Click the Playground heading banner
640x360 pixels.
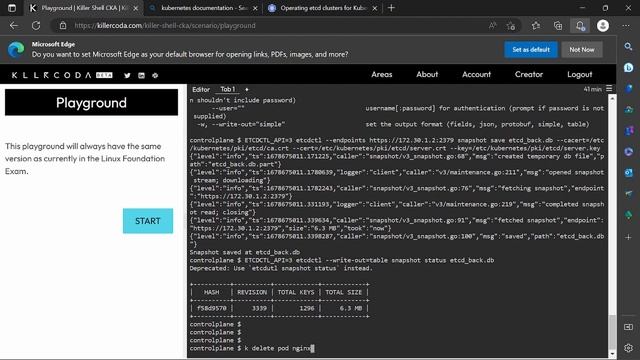click(x=91, y=102)
